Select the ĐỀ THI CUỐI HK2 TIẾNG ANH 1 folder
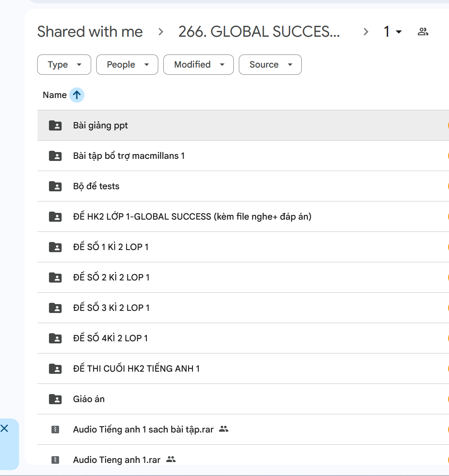Image resolution: width=449 pixels, height=476 pixels. click(136, 369)
